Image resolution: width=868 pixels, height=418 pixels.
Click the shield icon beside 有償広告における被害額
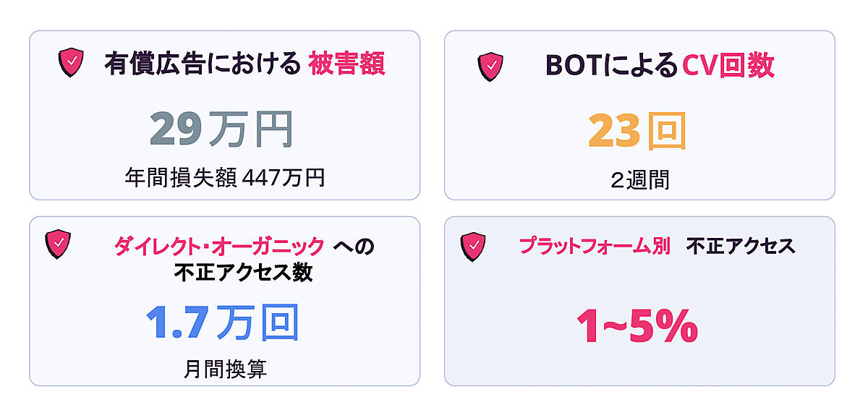[x=70, y=63]
